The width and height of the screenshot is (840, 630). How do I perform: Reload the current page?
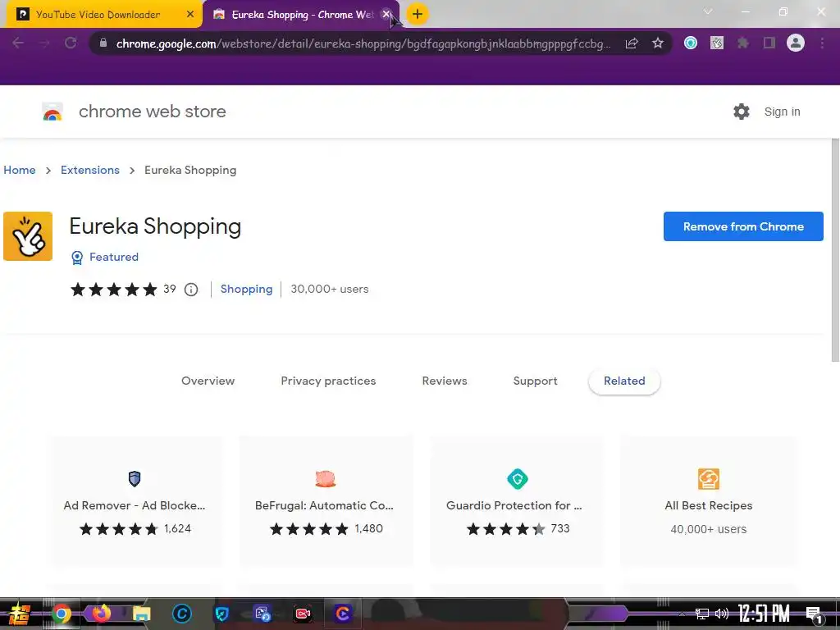pyautogui.click(x=71, y=43)
